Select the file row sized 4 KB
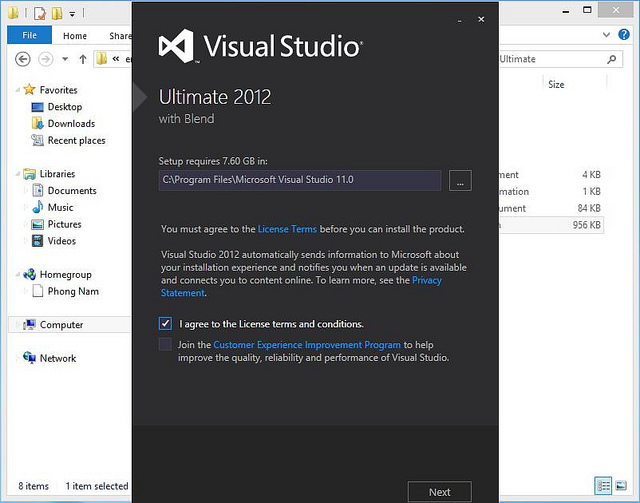 (x=551, y=175)
